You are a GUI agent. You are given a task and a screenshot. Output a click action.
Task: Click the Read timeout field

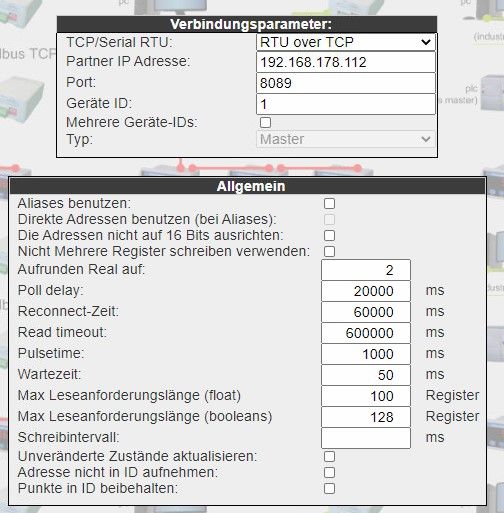pyautogui.click(x=366, y=333)
